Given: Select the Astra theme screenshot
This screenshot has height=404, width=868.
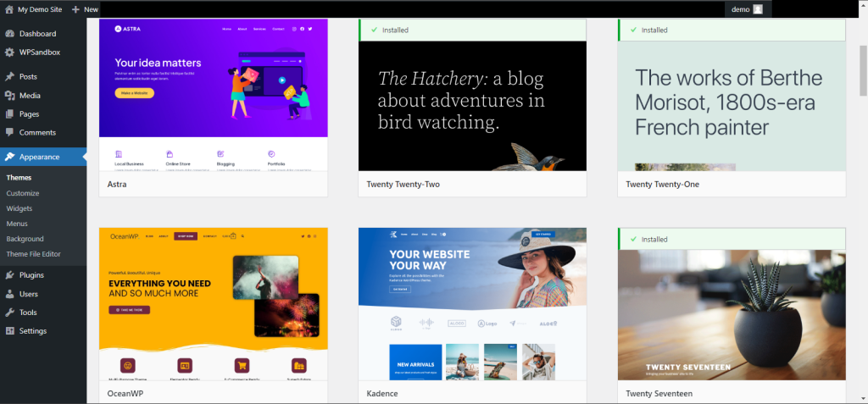Looking at the screenshot, I should tap(213, 95).
